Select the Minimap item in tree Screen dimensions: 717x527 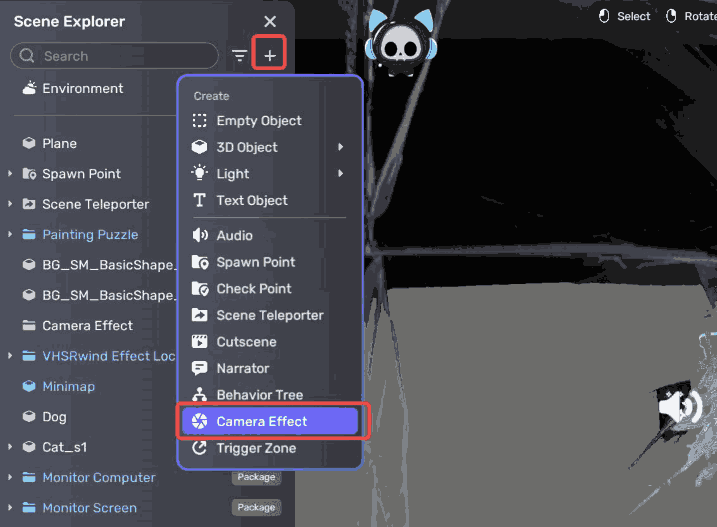[x=68, y=386]
